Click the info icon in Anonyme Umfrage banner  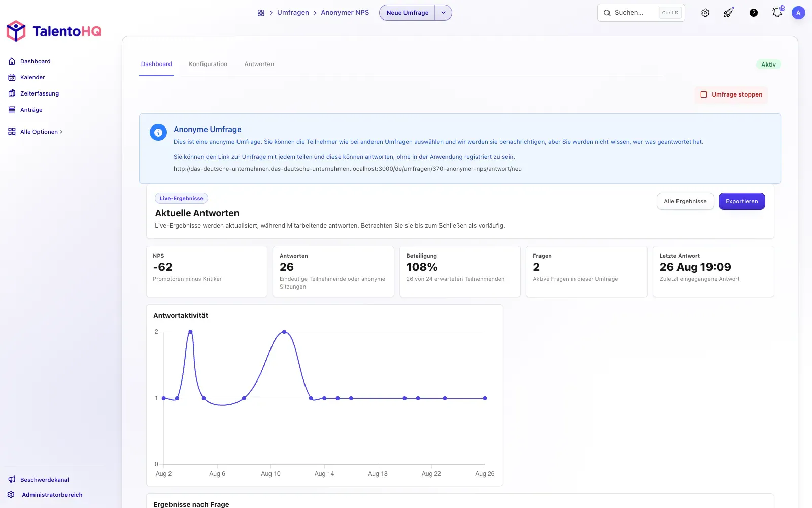tap(158, 133)
